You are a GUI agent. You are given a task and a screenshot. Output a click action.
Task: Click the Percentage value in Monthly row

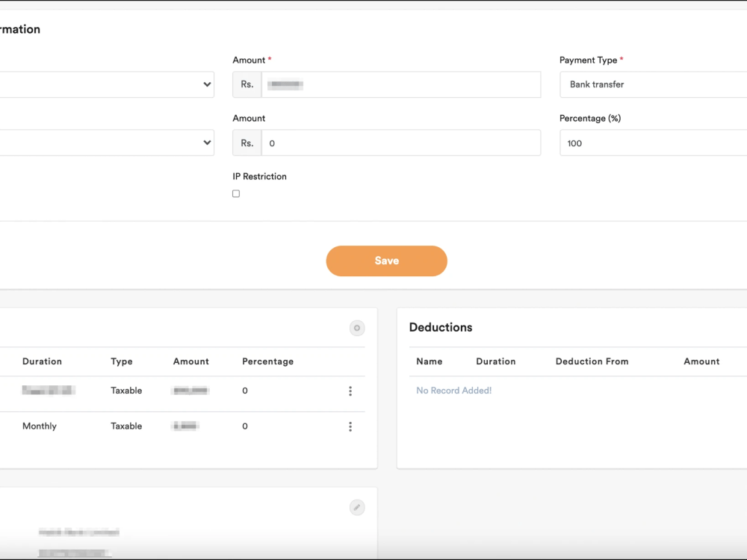pyautogui.click(x=245, y=426)
